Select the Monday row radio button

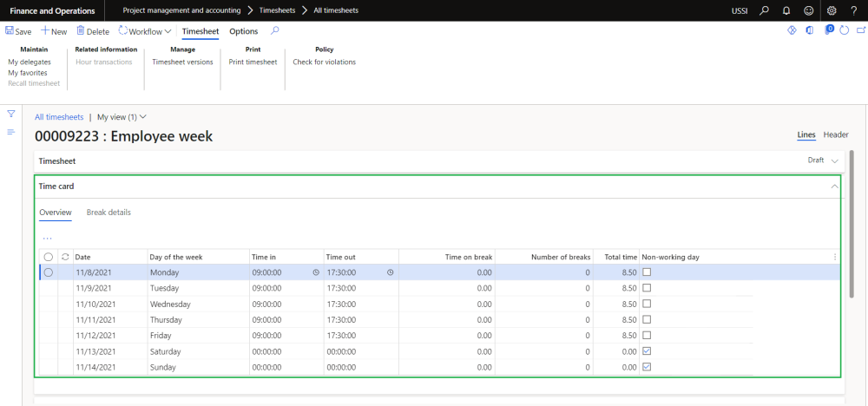pos(49,272)
